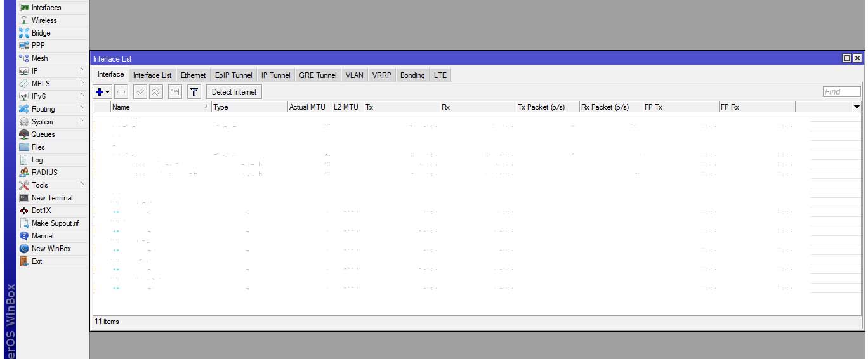
Task: Sort by the Name column header
Action: tap(161, 107)
